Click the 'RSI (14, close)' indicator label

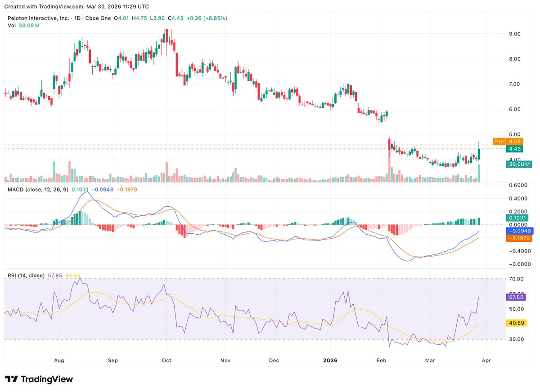(26, 275)
